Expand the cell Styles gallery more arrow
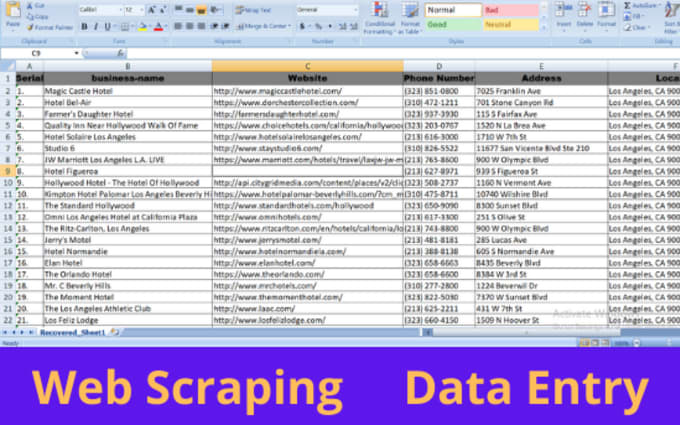Screen dimensions: 680x425 pos(545,27)
